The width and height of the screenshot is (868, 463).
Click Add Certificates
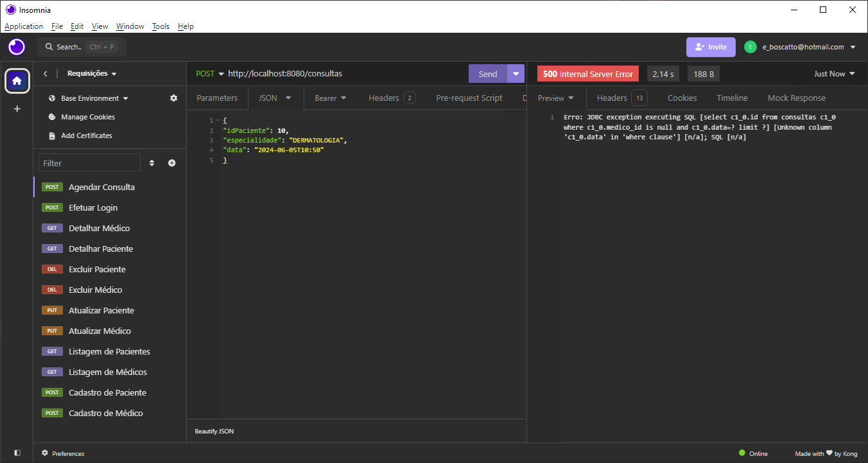(x=87, y=135)
